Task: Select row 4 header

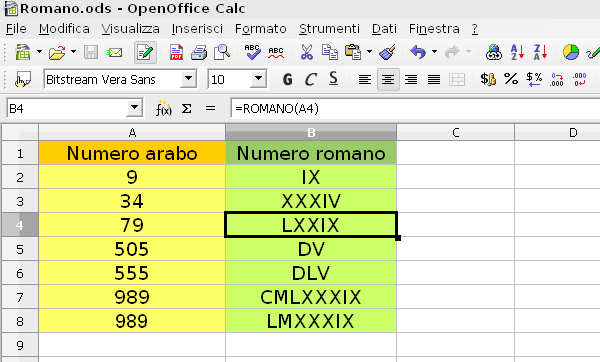Action: click(x=20, y=225)
